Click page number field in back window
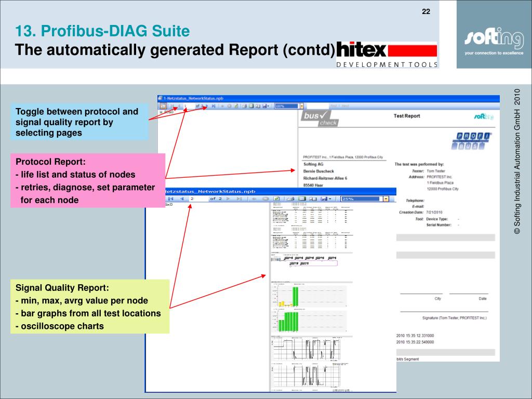 point(189,106)
